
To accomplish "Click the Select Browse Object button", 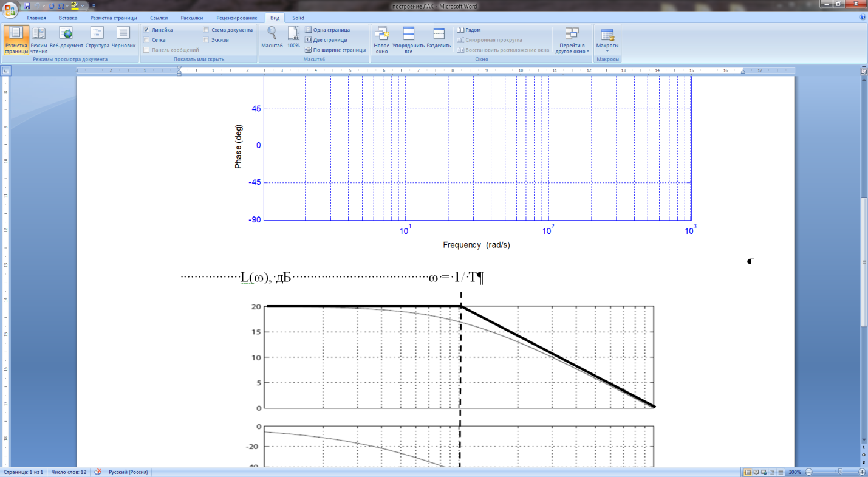I will point(864,455).
